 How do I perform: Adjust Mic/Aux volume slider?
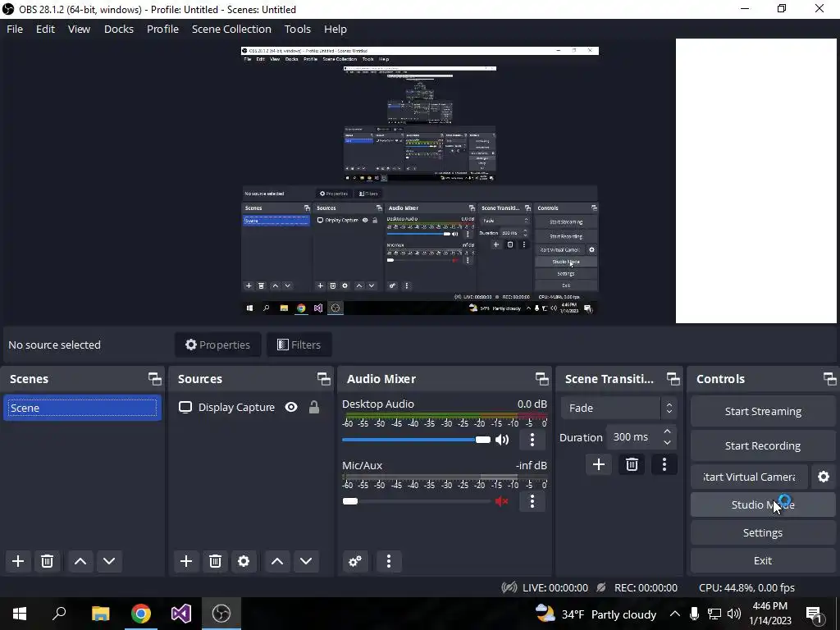[416, 501]
